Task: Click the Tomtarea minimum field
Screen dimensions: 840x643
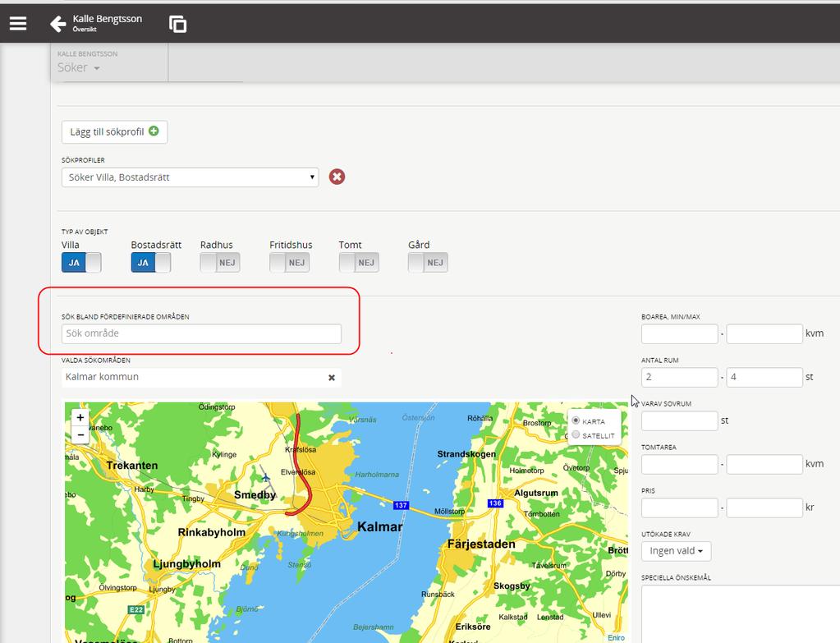Action: (x=679, y=464)
